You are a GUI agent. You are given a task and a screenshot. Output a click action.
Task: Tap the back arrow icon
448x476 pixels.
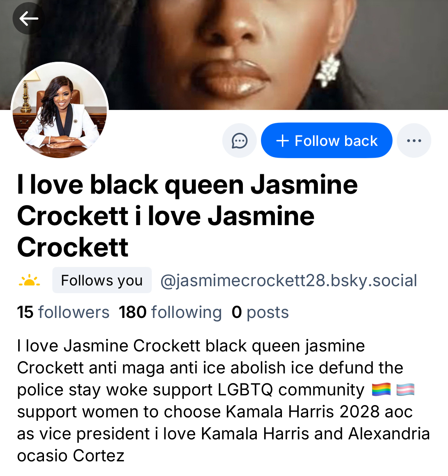click(x=29, y=18)
